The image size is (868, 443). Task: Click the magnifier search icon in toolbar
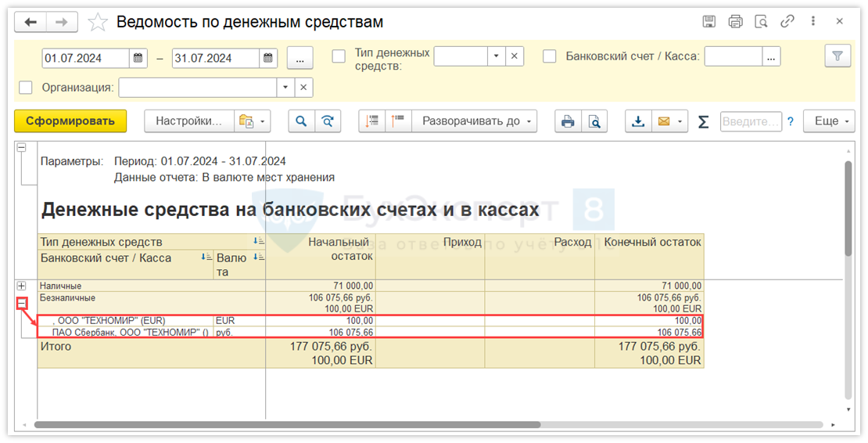point(301,121)
